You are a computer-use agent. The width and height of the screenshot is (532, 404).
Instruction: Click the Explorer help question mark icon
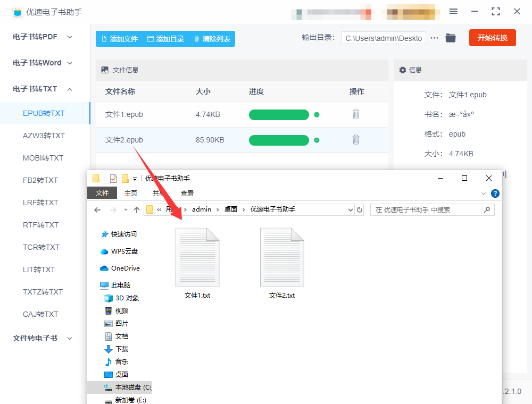495,193
